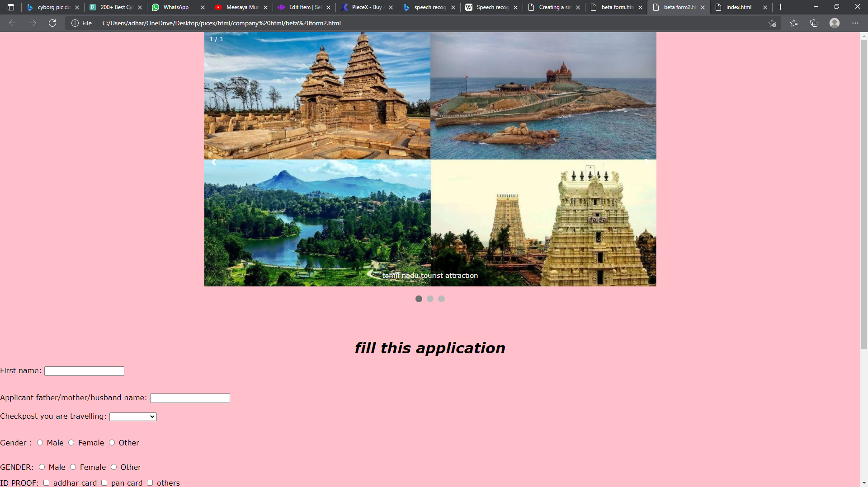Click the First name input field
868x487 pixels.
click(x=84, y=371)
